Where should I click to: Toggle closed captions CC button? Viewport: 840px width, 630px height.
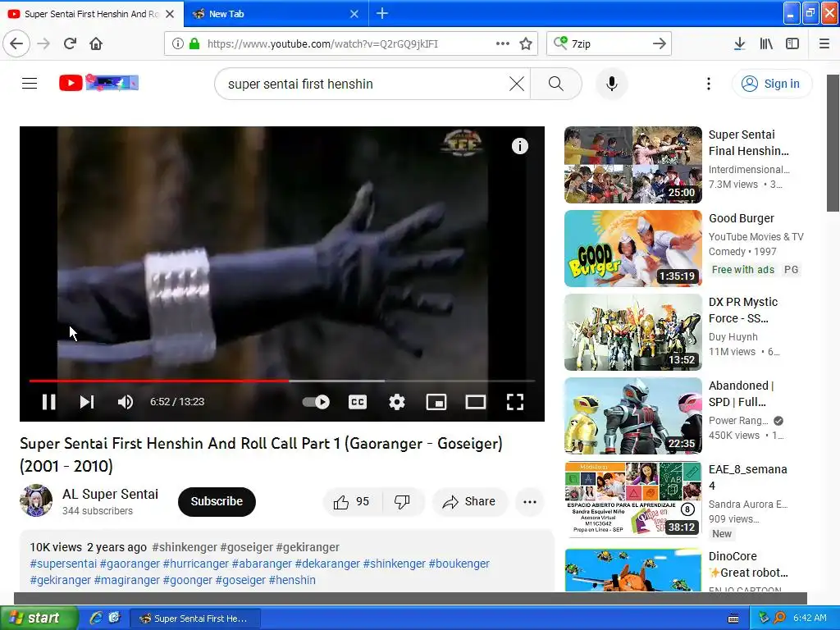pos(358,402)
